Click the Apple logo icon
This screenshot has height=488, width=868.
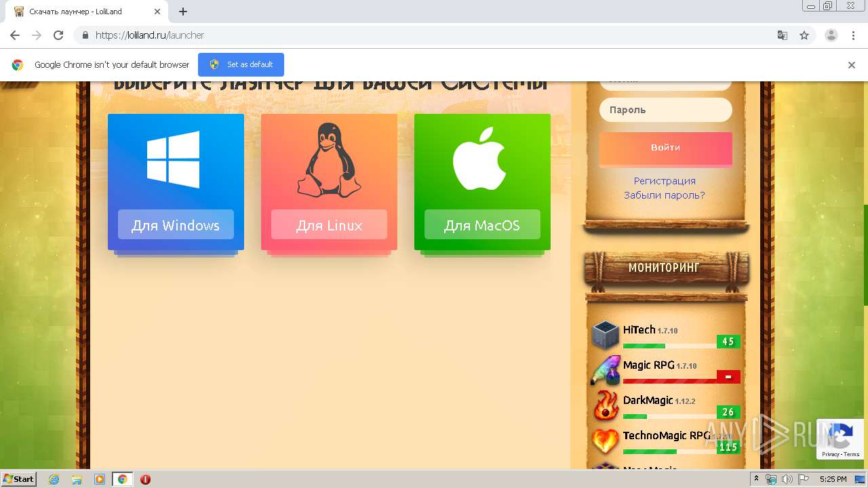[479, 159]
